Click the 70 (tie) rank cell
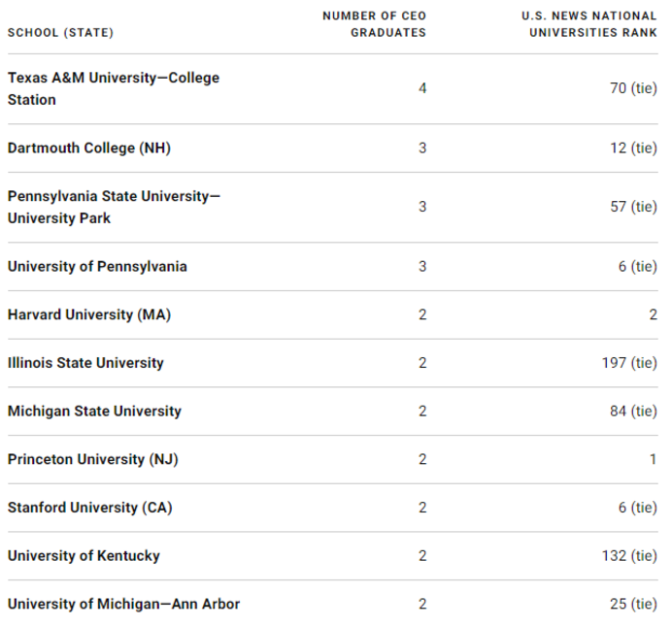The image size is (672, 627). [x=633, y=88]
